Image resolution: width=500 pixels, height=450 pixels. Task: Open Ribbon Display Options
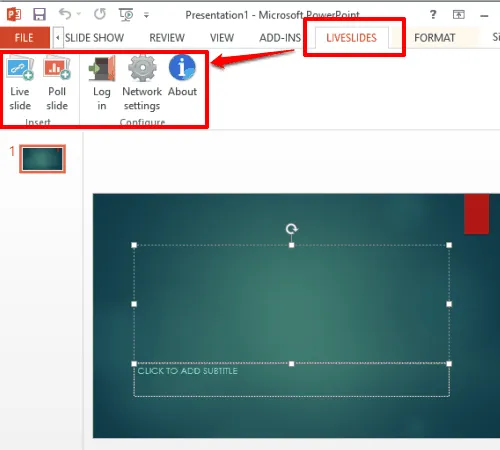pyautogui.click(x=459, y=14)
